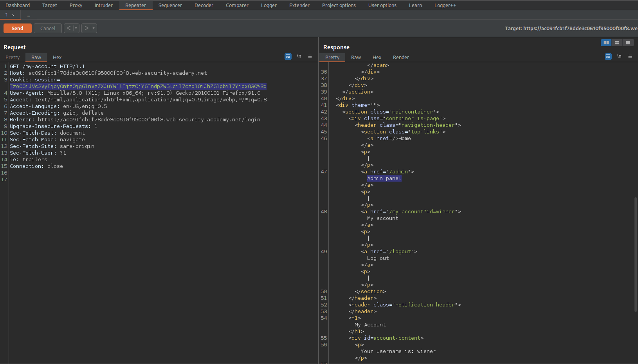Expand the forward history dropdown arrow

click(x=94, y=28)
